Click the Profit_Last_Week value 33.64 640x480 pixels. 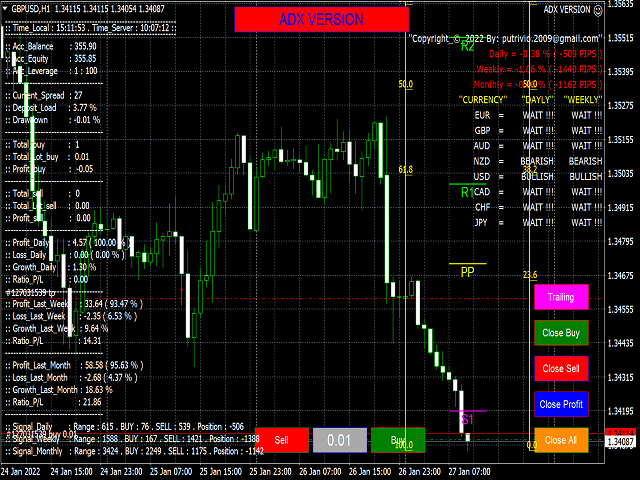[93, 304]
